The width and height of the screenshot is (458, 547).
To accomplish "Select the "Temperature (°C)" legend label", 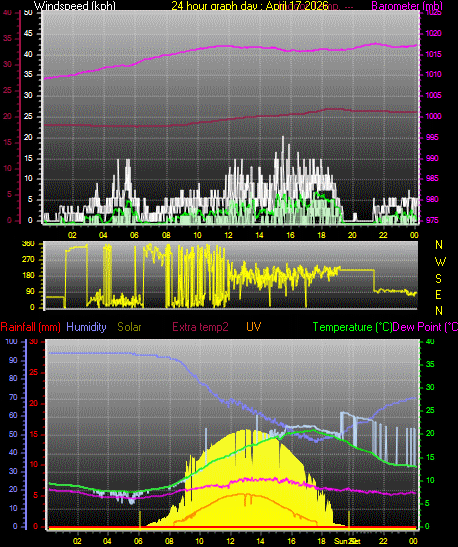I will [x=352, y=327].
